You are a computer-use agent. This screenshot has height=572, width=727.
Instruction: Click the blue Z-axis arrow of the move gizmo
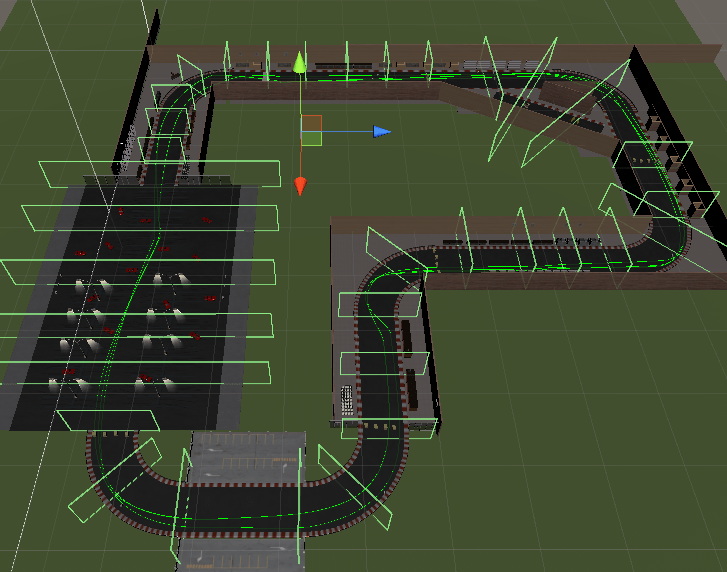coord(381,131)
